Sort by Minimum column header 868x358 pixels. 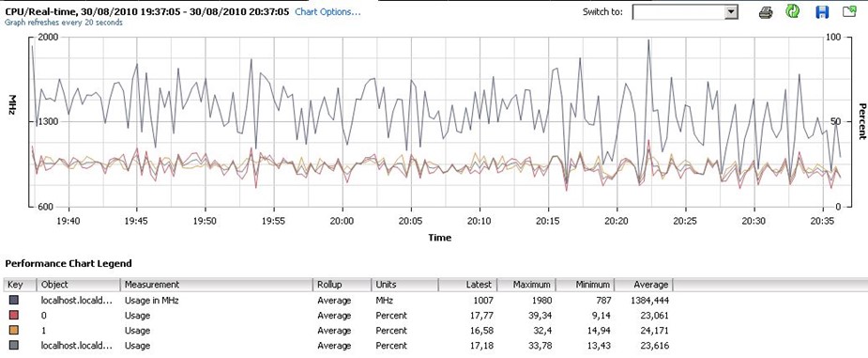pyautogui.click(x=586, y=285)
